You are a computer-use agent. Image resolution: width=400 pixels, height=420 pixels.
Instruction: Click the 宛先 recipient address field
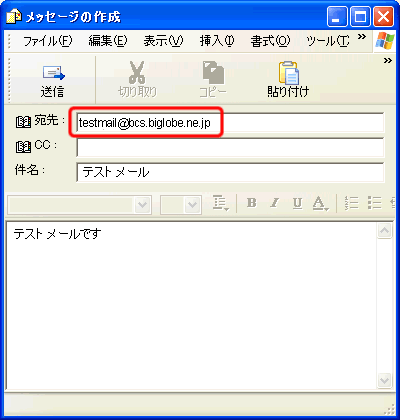(230, 123)
